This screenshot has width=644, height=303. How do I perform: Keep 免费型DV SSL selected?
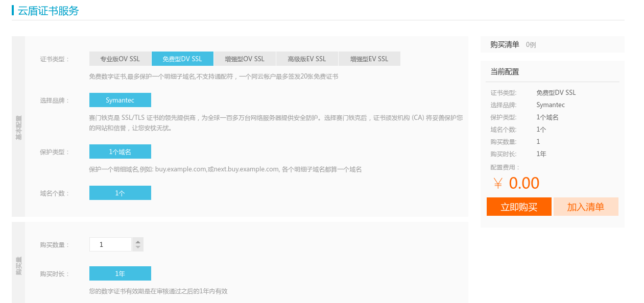pos(182,58)
